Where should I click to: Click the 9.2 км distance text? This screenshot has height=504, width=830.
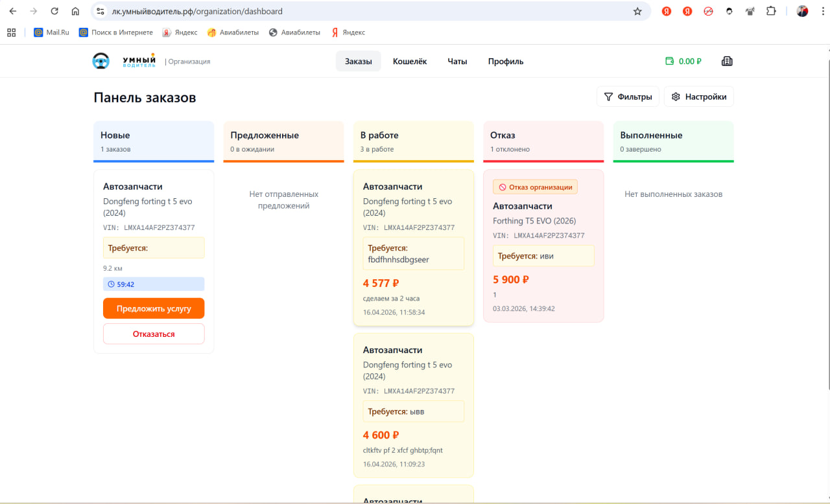[113, 267]
